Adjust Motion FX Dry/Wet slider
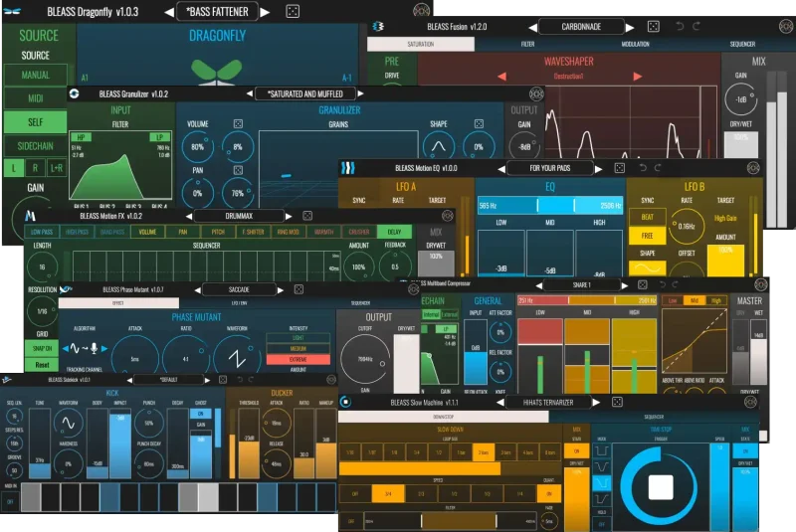796x532 pixels. pyautogui.click(x=436, y=264)
